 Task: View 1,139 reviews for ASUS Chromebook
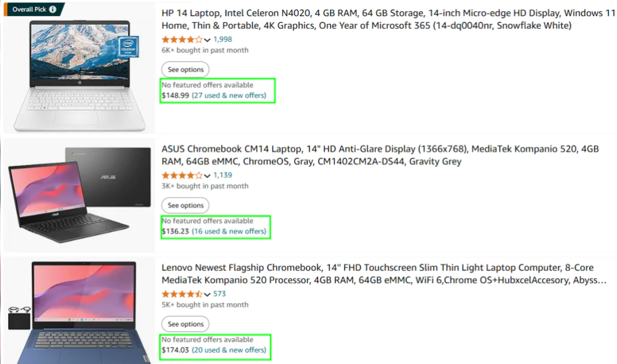click(x=223, y=176)
